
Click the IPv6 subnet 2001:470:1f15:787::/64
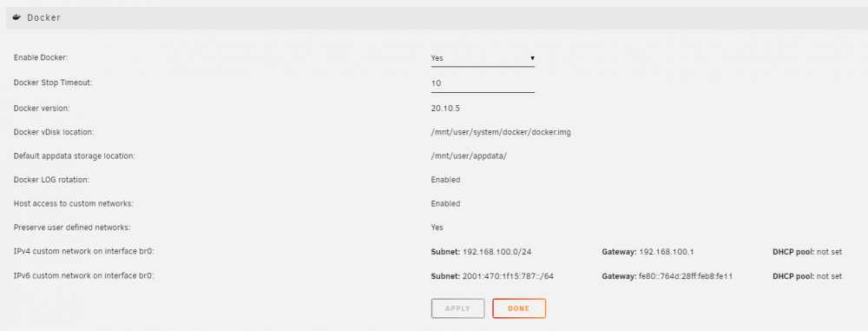click(508, 275)
